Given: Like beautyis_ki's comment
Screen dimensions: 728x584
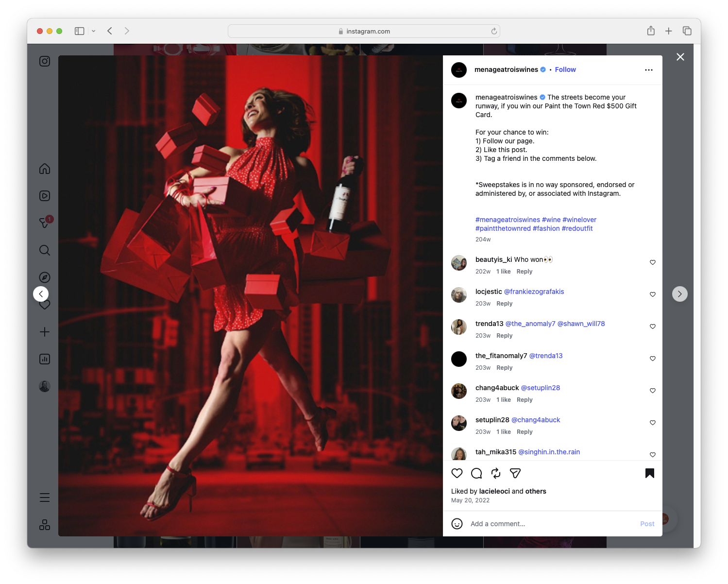Looking at the screenshot, I should [652, 262].
